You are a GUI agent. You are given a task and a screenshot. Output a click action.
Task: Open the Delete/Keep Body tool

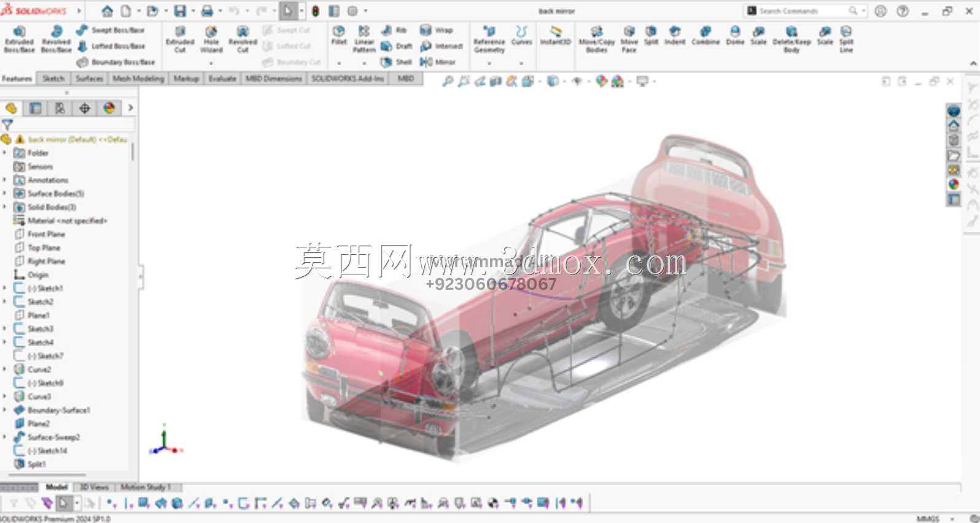click(791, 39)
